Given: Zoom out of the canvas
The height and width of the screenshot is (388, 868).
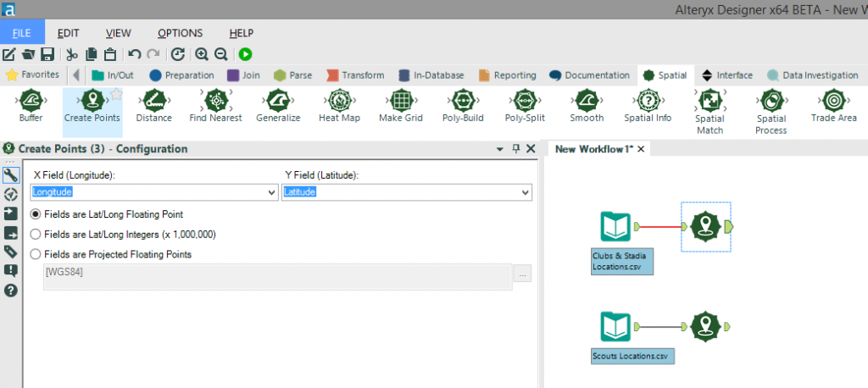Looking at the screenshot, I should [221, 54].
